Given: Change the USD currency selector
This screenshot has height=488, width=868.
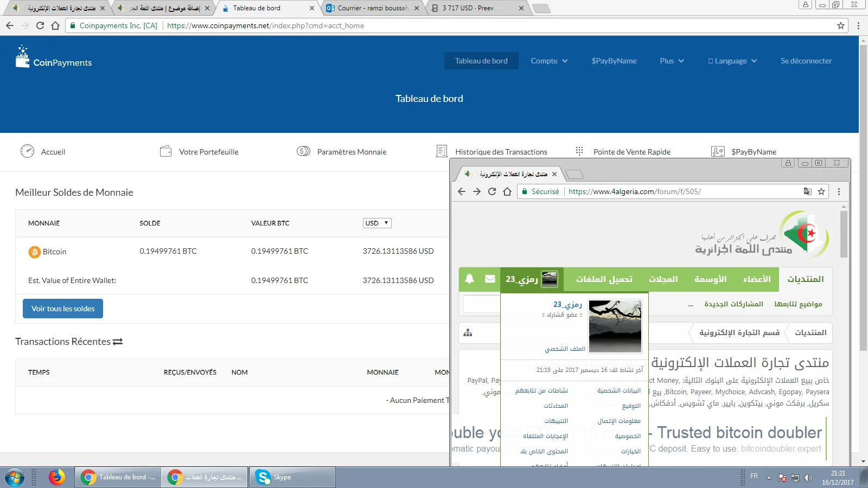Looking at the screenshot, I should 377,223.
